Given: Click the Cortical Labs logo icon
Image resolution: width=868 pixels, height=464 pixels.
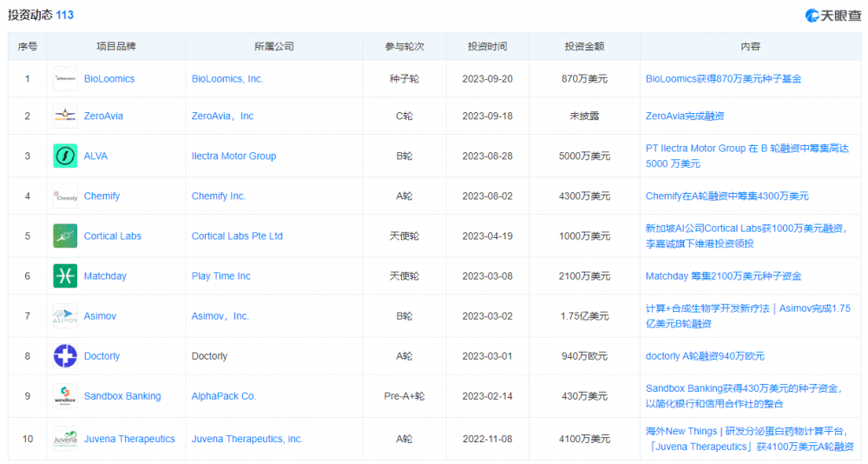Looking at the screenshot, I should tap(65, 235).
